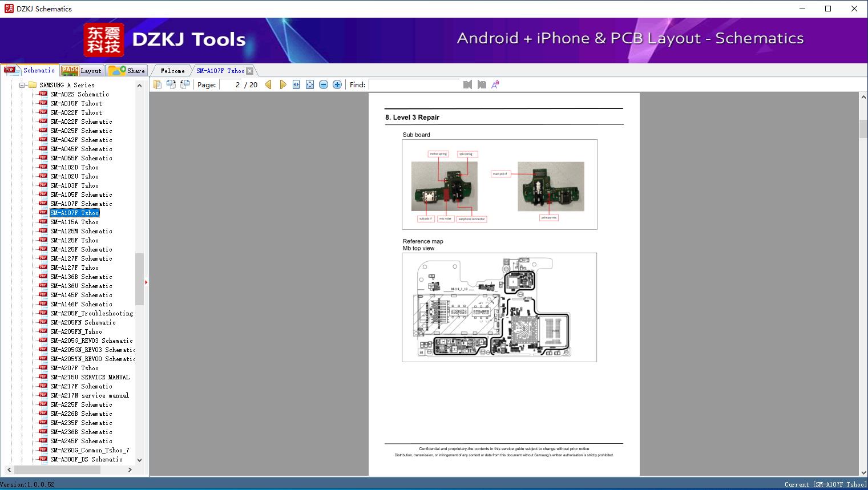
Task: Open SM-A145F Schematic
Action: point(81,295)
